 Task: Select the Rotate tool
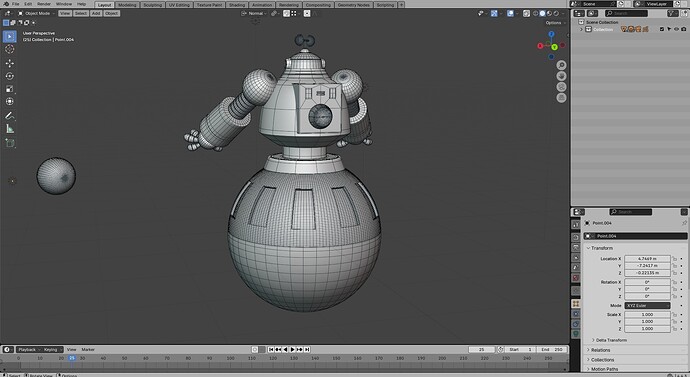tap(10, 76)
